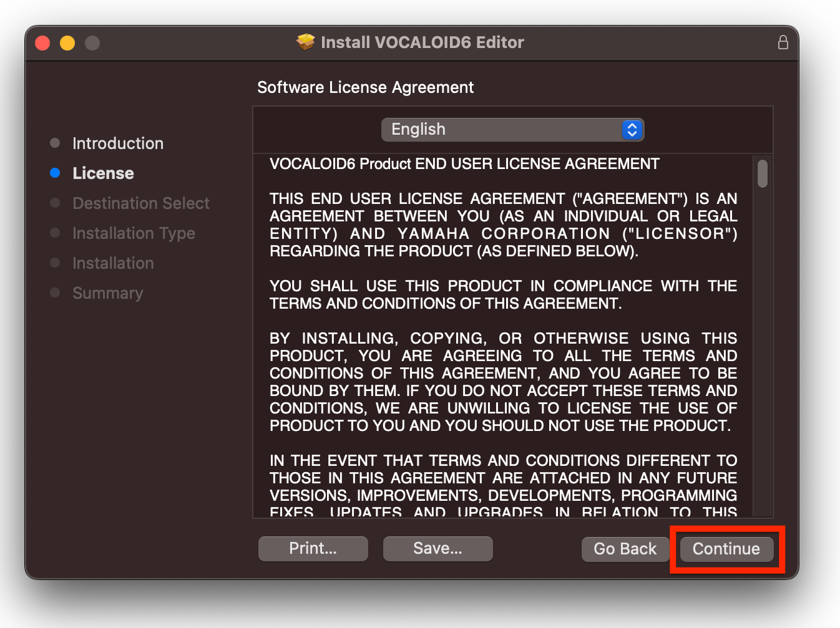
Task: Click the lock icon in the title bar
Action: [783, 42]
